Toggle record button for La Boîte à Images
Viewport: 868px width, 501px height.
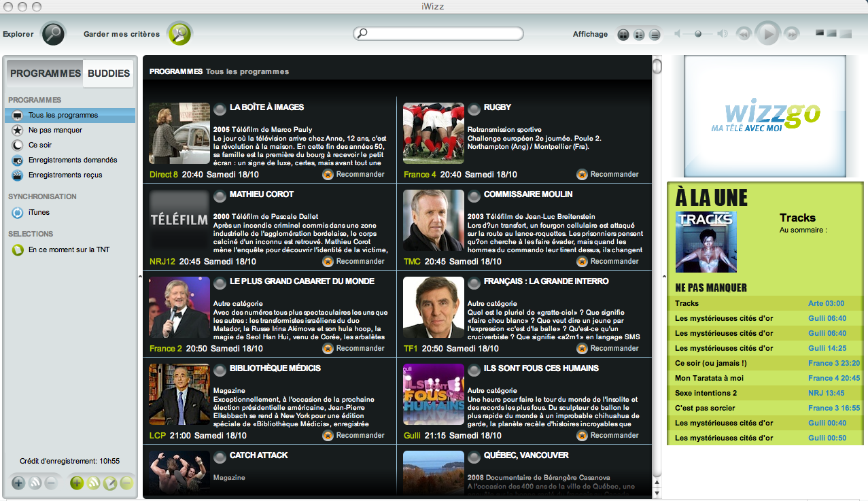click(x=220, y=109)
